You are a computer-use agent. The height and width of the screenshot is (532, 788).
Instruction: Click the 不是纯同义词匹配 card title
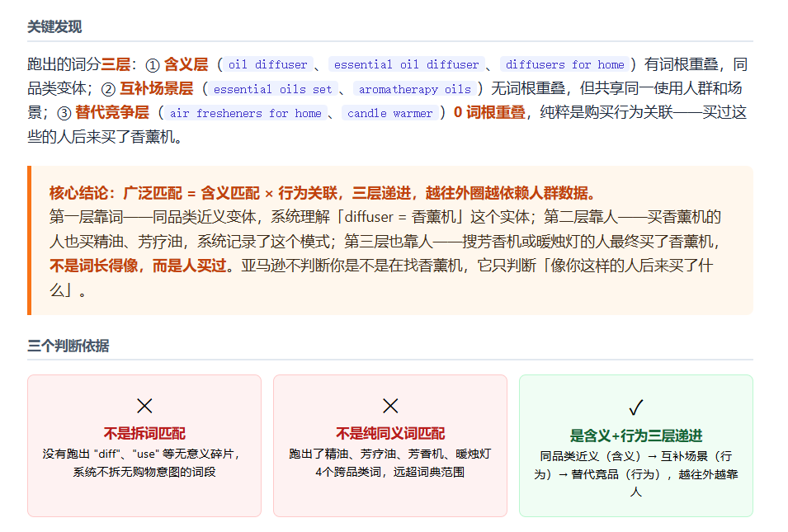pos(390,433)
